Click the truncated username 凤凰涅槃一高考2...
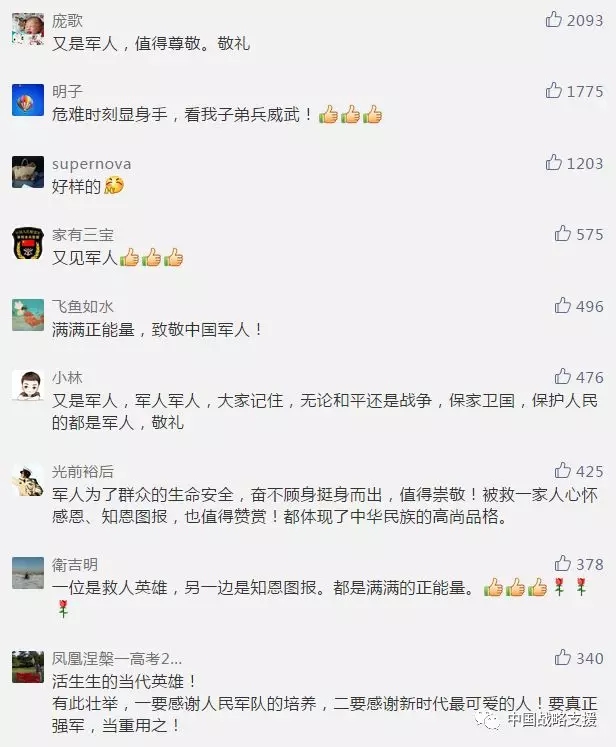Image resolution: width=616 pixels, height=747 pixels. (117, 659)
